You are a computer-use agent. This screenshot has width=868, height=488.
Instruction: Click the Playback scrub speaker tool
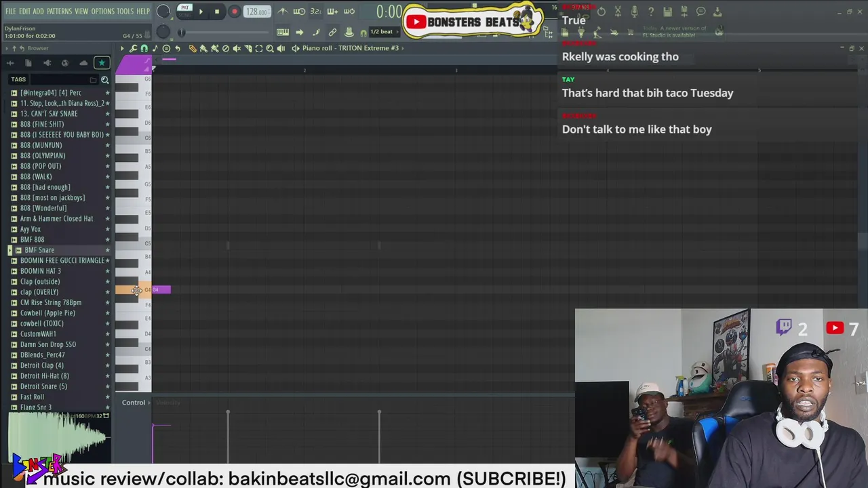pyautogui.click(x=281, y=48)
